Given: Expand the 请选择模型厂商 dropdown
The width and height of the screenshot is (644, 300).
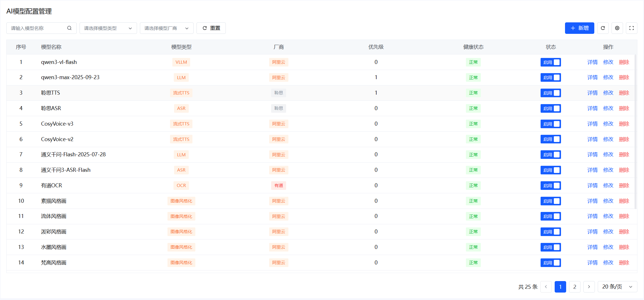Looking at the screenshot, I should 166,28.
